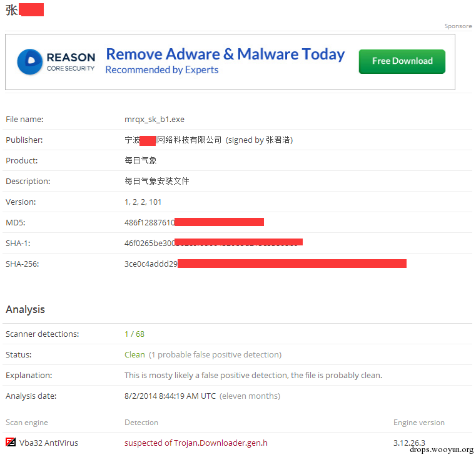Viewport: 476px width, 457px height.
Task: Click the Clean status text
Action: coord(134,354)
